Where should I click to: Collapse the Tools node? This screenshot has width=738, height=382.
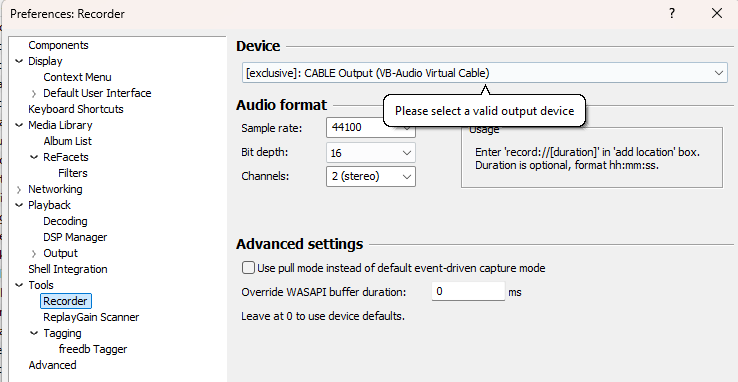point(19,285)
